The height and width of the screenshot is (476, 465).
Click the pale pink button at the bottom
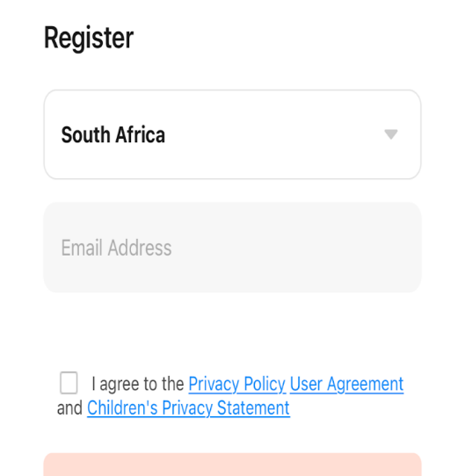[x=232, y=465]
